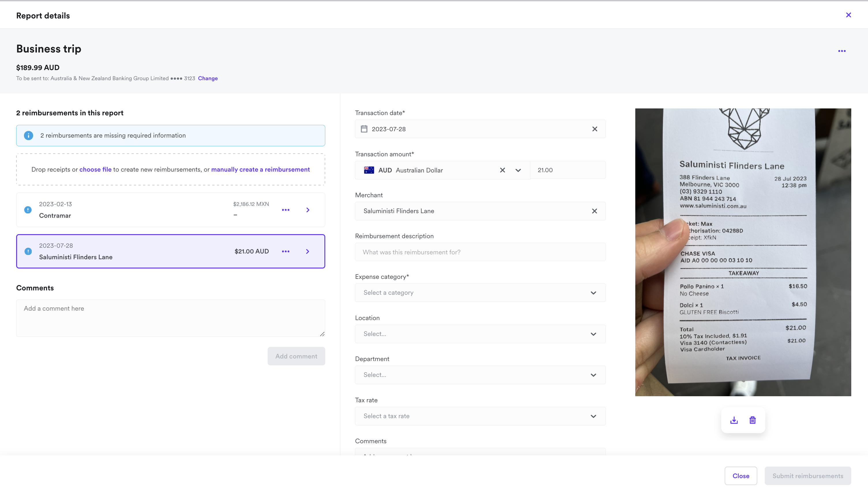This screenshot has height=496, width=868.
Task: Click the $2,186.12 MXN amount
Action: point(251,204)
